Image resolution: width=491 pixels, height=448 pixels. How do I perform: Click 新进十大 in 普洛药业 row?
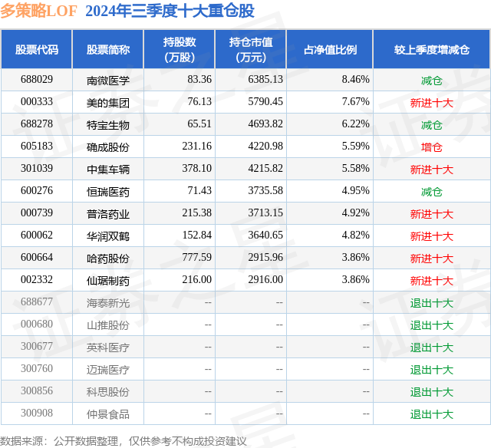[x=432, y=214]
